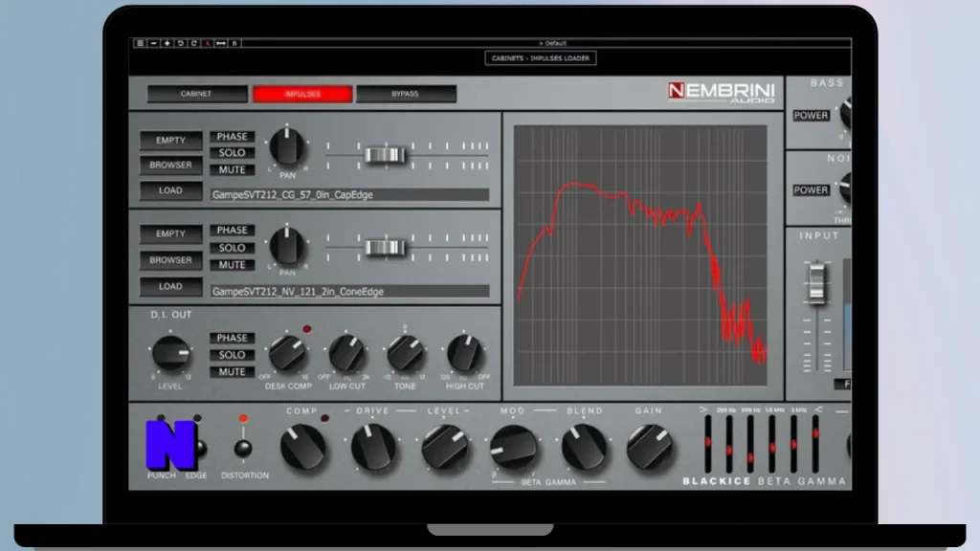Mute the first impulse slot
The height and width of the screenshot is (551, 980).
click(232, 169)
